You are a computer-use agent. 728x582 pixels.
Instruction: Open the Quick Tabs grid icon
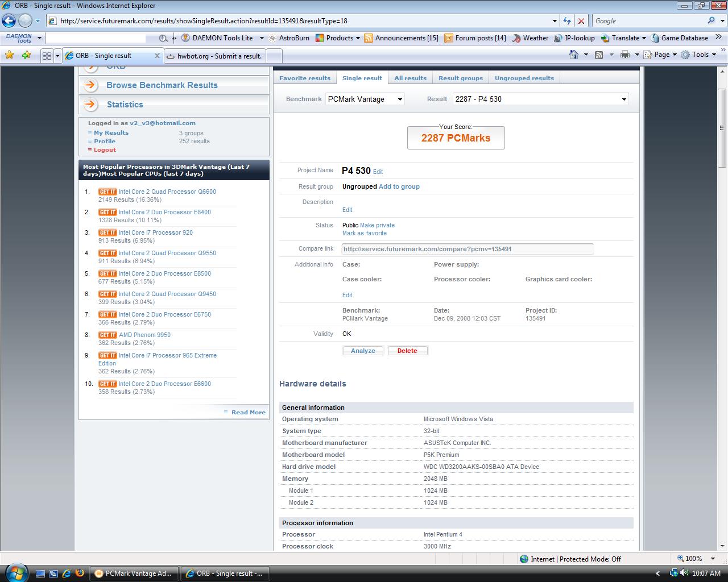[47, 56]
